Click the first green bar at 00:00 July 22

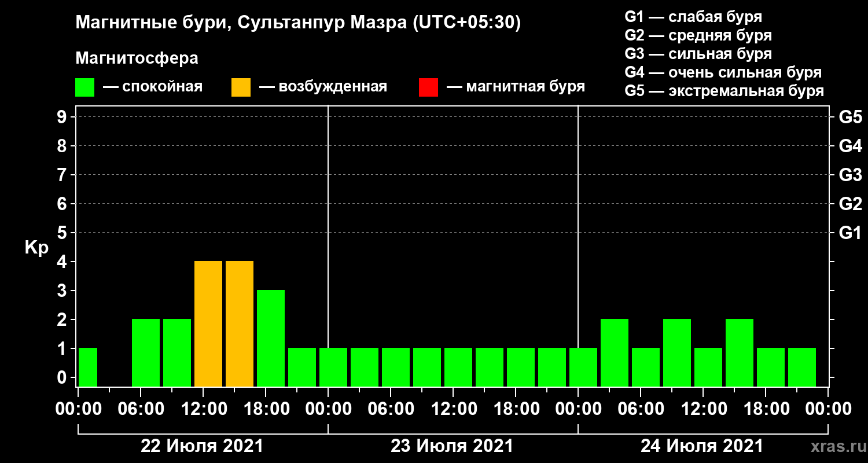[88, 367]
